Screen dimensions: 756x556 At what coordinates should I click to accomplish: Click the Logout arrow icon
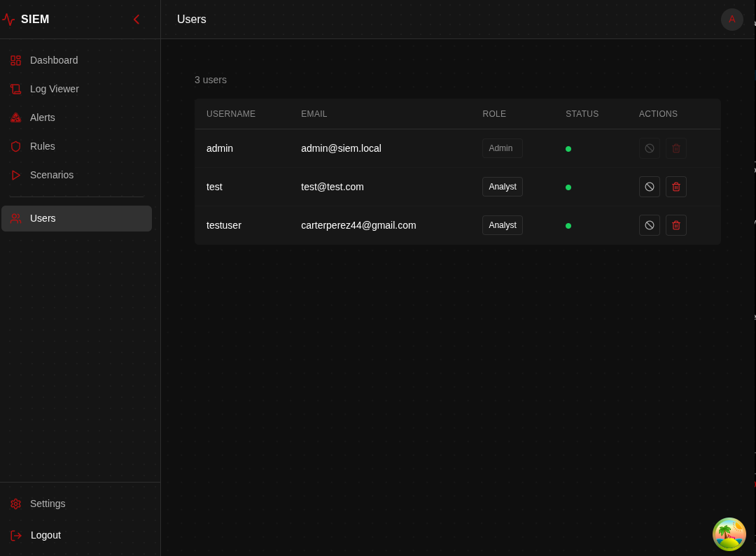(16, 535)
